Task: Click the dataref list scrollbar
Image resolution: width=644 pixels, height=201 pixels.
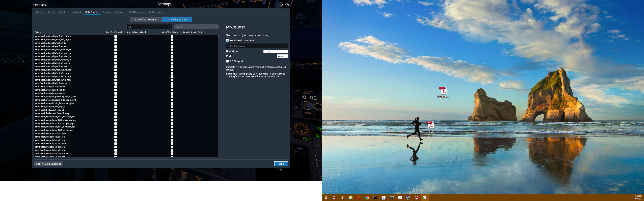Action: [219, 36]
